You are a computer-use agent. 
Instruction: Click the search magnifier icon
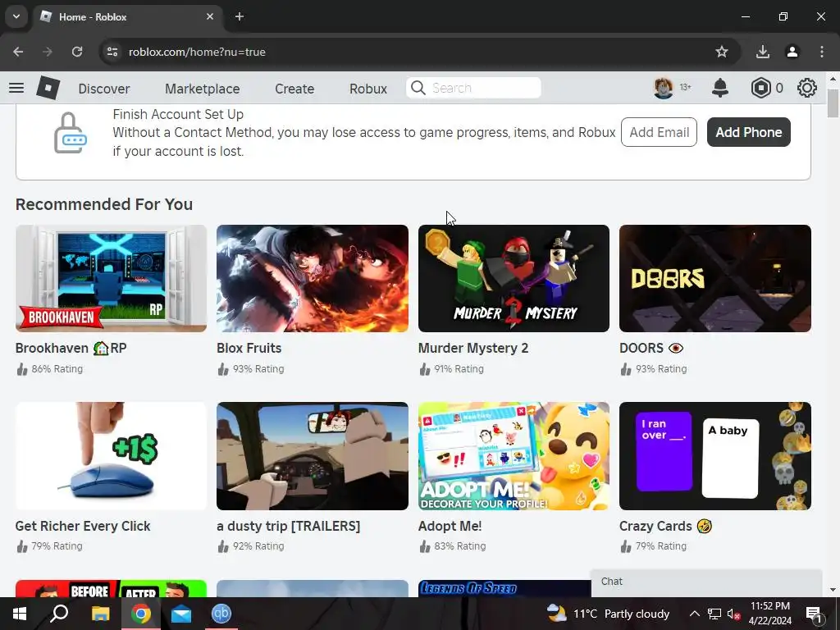click(x=418, y=88)
